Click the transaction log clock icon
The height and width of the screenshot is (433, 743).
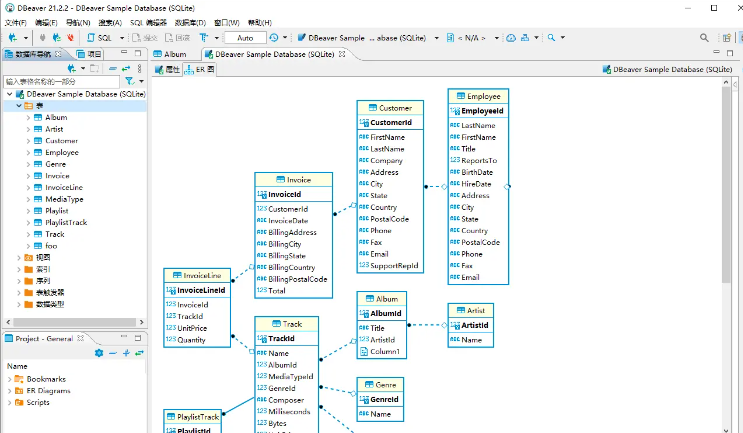tap(274, 37)
